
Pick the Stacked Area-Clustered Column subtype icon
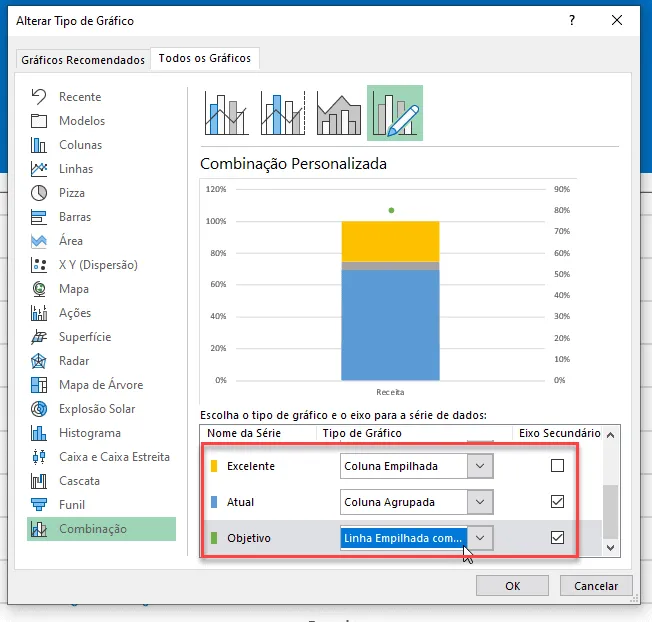tap(338, 113)
